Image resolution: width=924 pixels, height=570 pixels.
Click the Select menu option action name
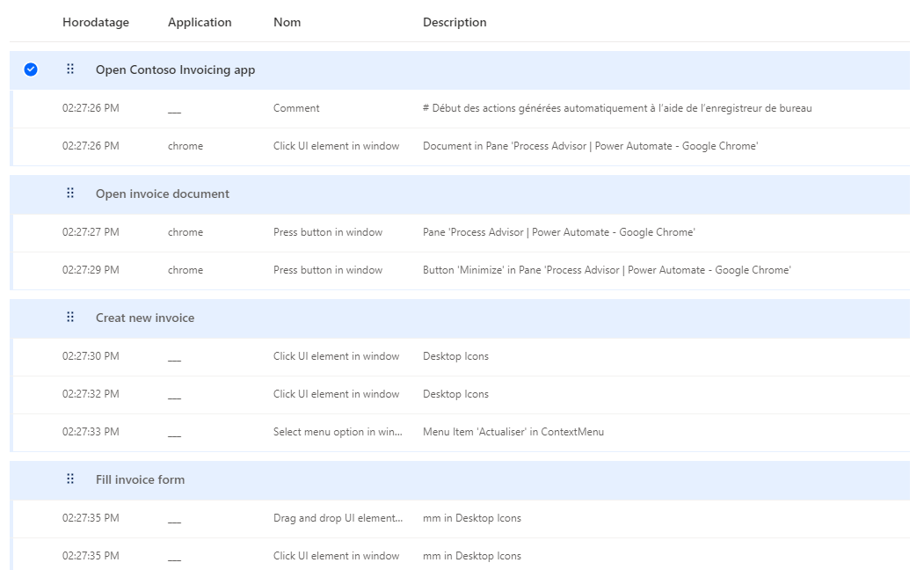click(x=338, y=432)
